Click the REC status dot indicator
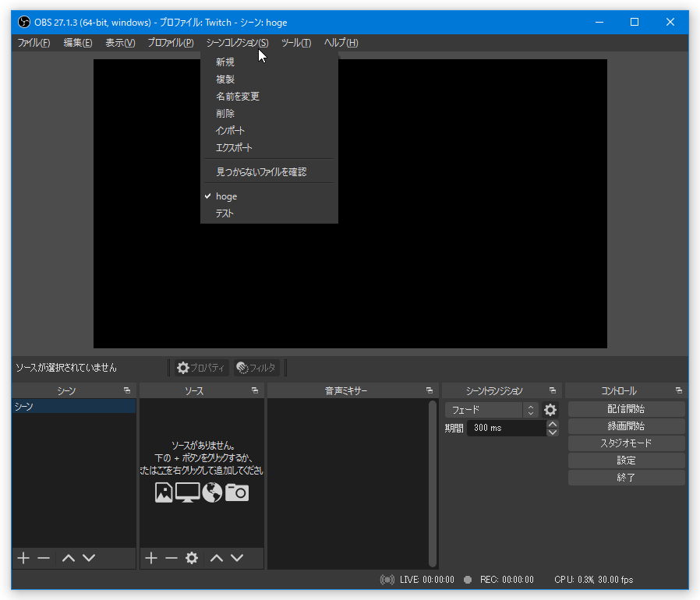Screen dimensions: 700x600 [x=468, y=580]
